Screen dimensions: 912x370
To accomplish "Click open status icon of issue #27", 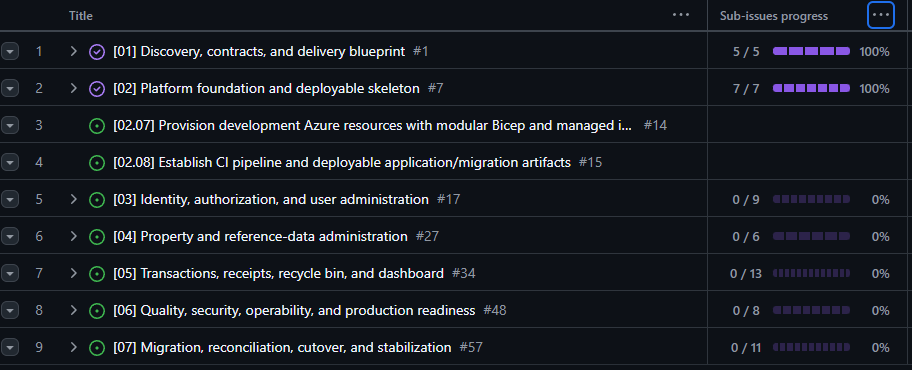I will [97, 237].
